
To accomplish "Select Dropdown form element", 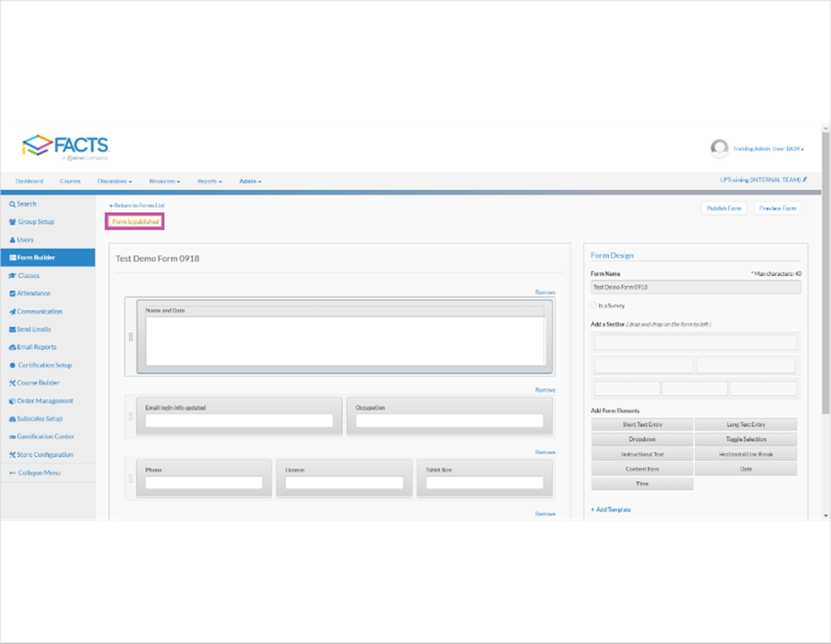I will point(643,439).
